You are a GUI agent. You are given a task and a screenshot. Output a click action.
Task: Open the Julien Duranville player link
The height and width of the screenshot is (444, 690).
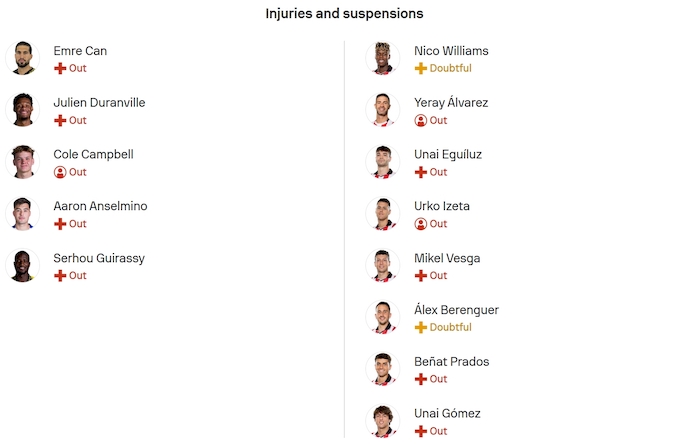coord(99,102)
